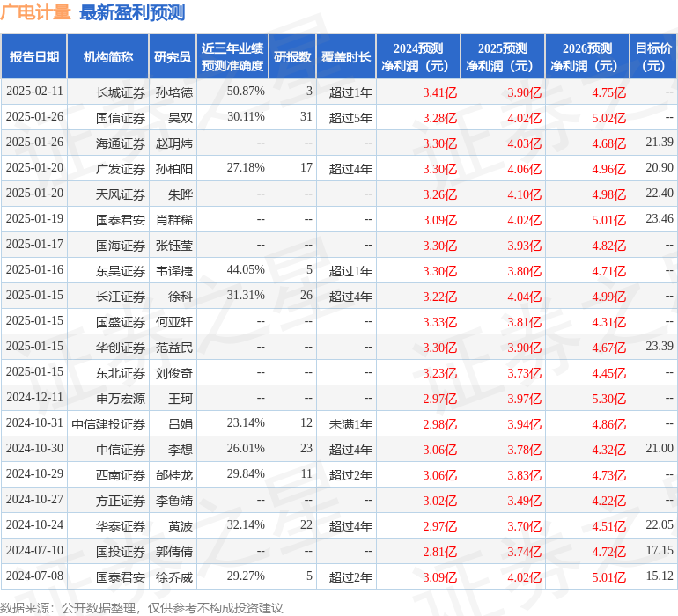Click target price 17.15
The width and height of the screenshot is (678, 616).
[x=660, y=550]
